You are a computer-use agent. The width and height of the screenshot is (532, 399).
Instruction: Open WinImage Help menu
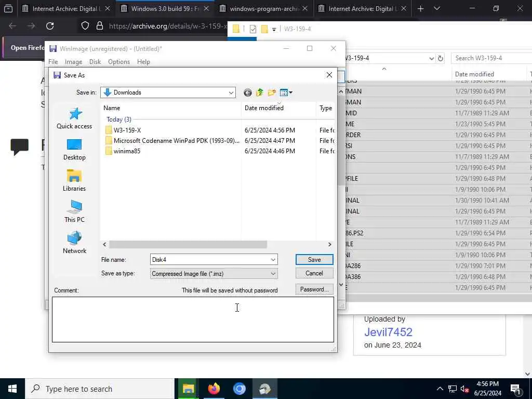143,62
